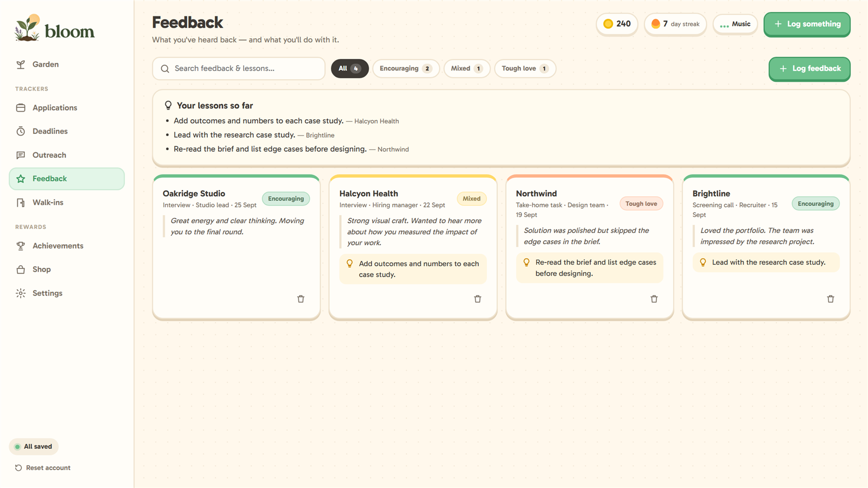Viewport: 868px width, 488px height.
Task: Delete the Brightline feedback card
Action: (x=831, y=299)
